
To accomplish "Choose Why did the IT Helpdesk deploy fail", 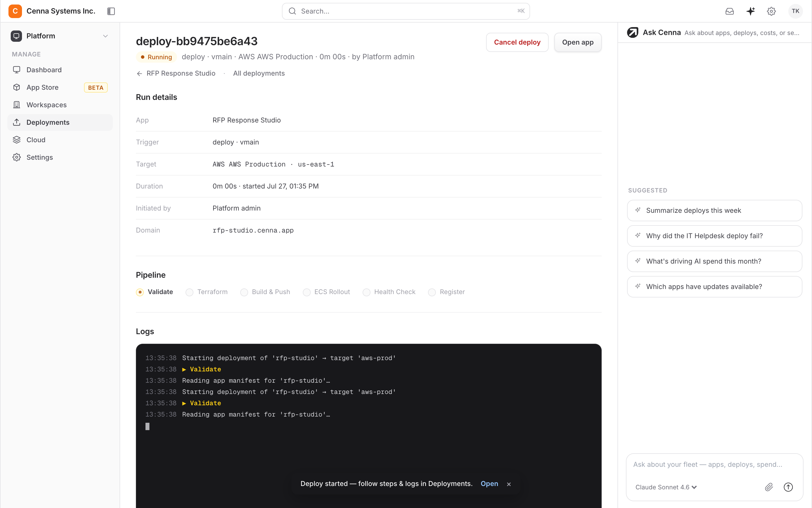I will click(714, 236).
